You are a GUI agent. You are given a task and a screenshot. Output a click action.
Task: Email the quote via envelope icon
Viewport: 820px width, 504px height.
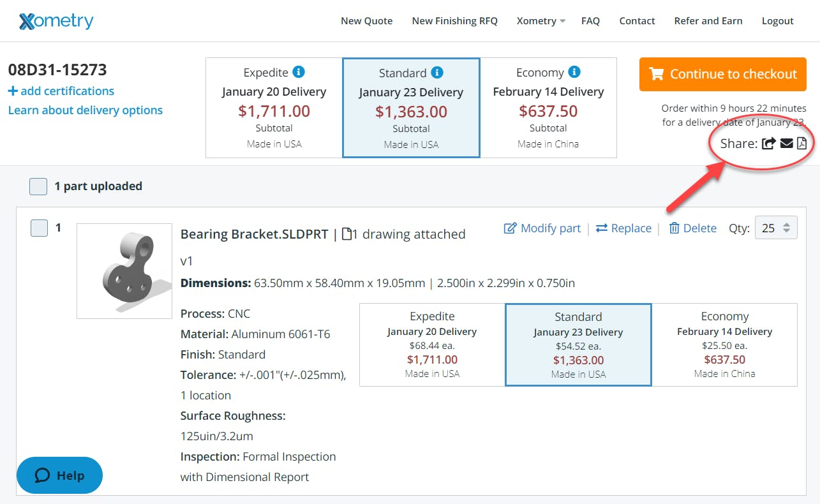[786, 144]
